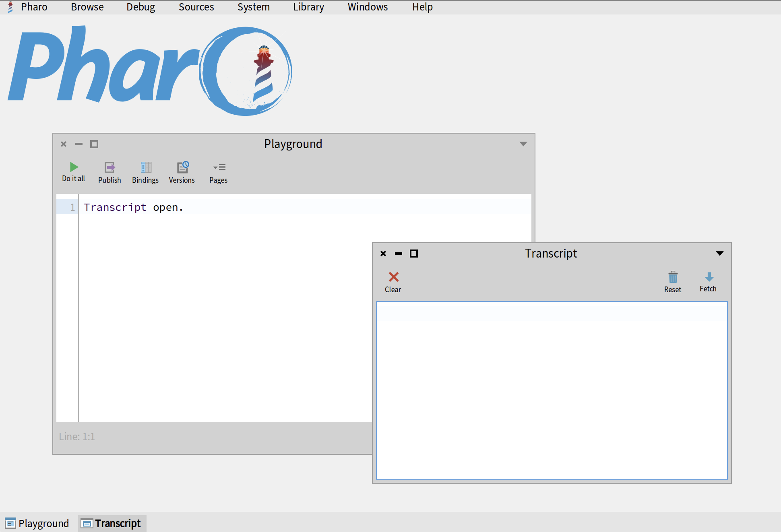Open the Bindings table icon
This screenshot has height=532, width=781.
[x=146, y=167]
